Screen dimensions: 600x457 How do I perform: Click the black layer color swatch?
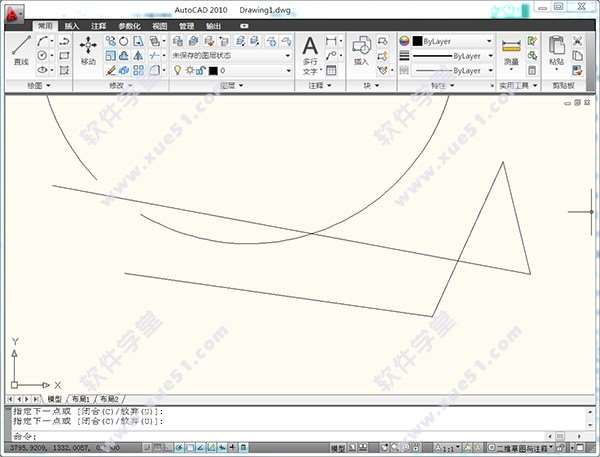tap(213, 71)
